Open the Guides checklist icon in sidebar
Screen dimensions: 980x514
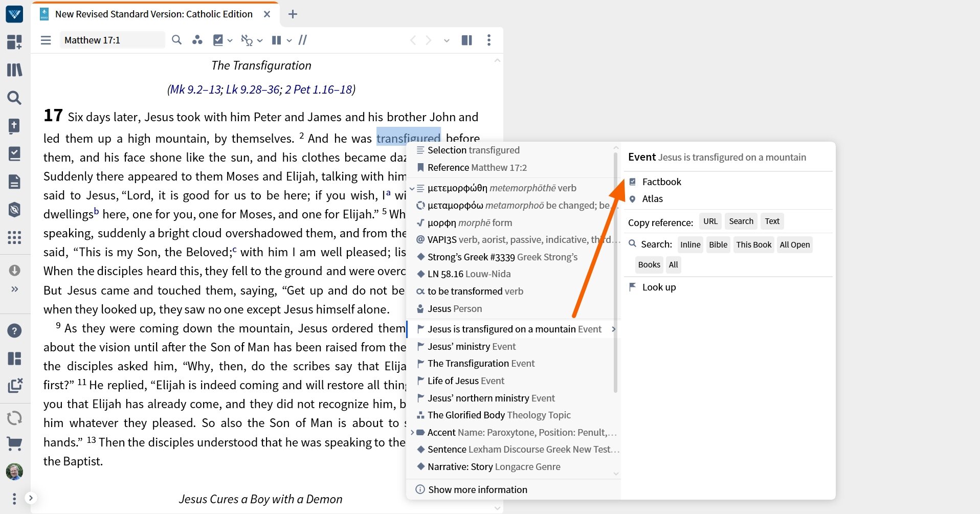[14, 153]
